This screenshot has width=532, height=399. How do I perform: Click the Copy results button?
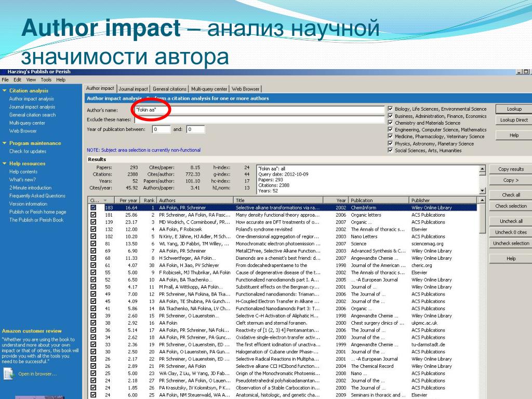point(511,169)
